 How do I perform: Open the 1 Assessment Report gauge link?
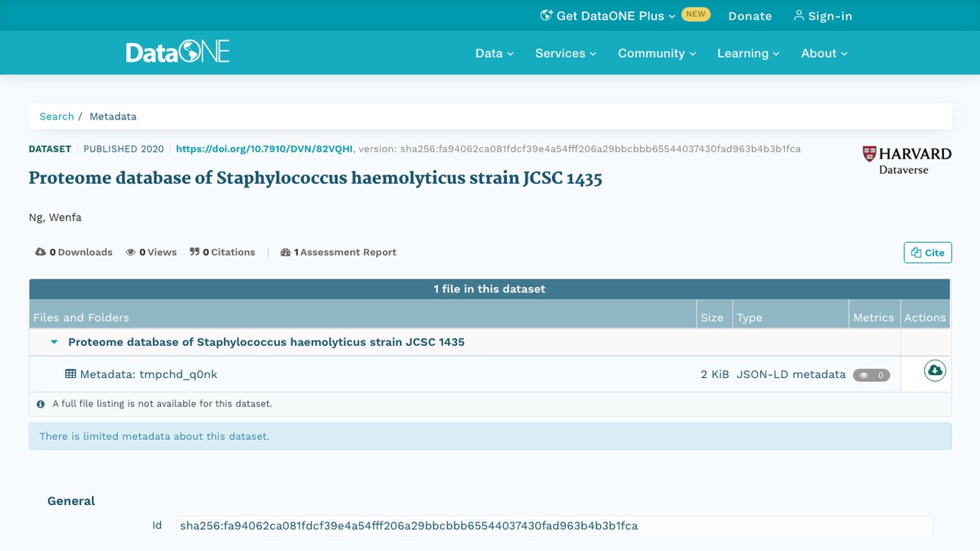tap(338, 252)
